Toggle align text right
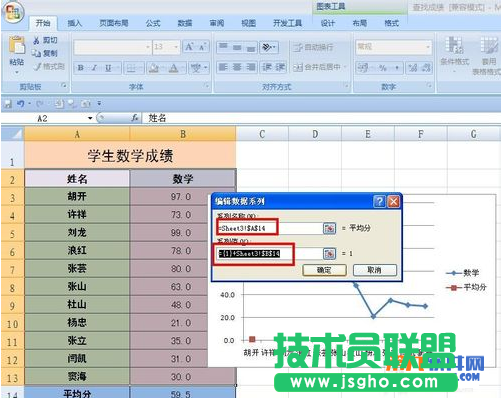Viewport: 501px width, 398px height. (251, 67)
